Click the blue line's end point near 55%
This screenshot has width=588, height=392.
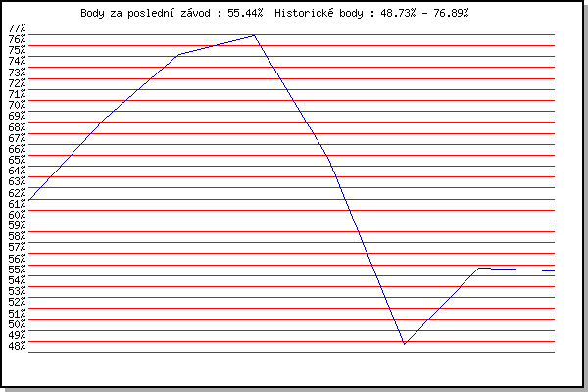click(x=554, y=270)
